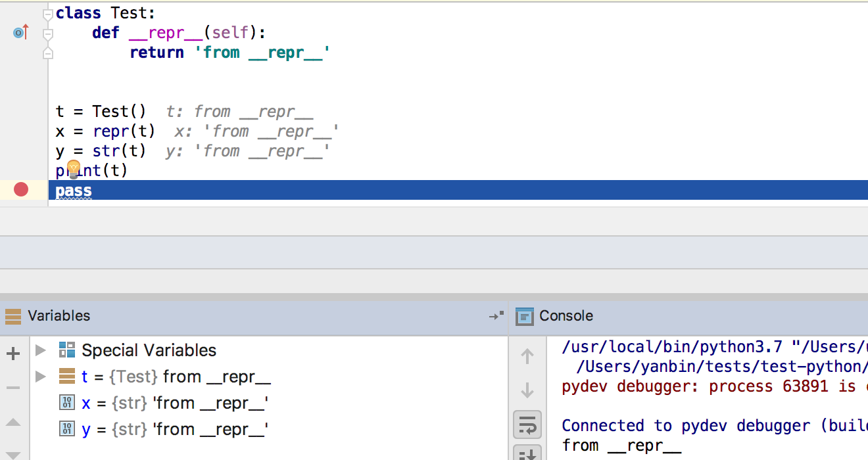Screen dimensions: 868x460
Task: Click the up arrow in Console toolbar
Action: [x=527, y=357]
